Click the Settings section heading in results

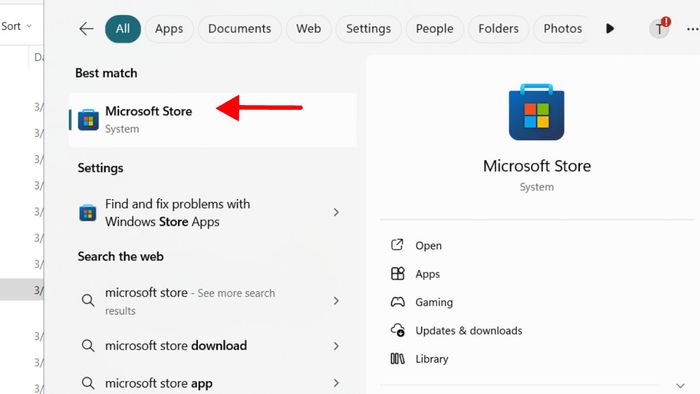tap(100, 168)
